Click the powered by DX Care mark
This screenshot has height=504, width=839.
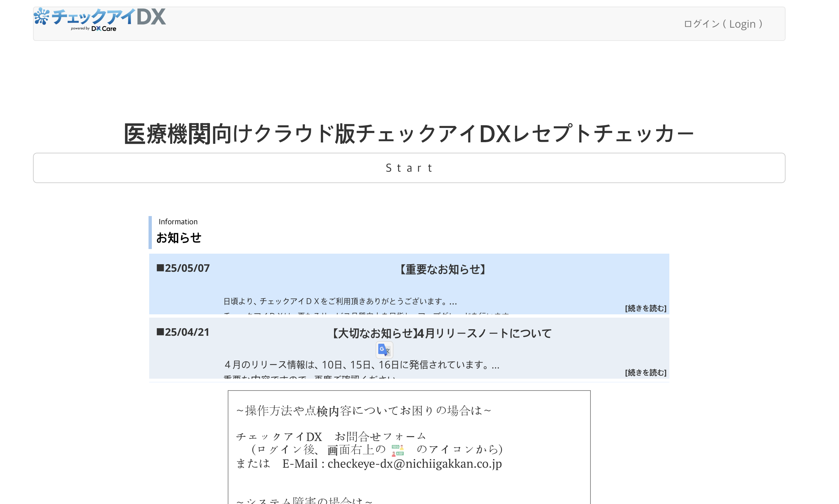pyautogui.click(x=93, y=28)
